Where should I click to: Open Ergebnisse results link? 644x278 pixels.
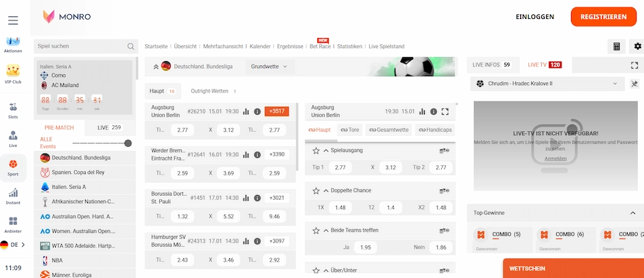point(290,46)
